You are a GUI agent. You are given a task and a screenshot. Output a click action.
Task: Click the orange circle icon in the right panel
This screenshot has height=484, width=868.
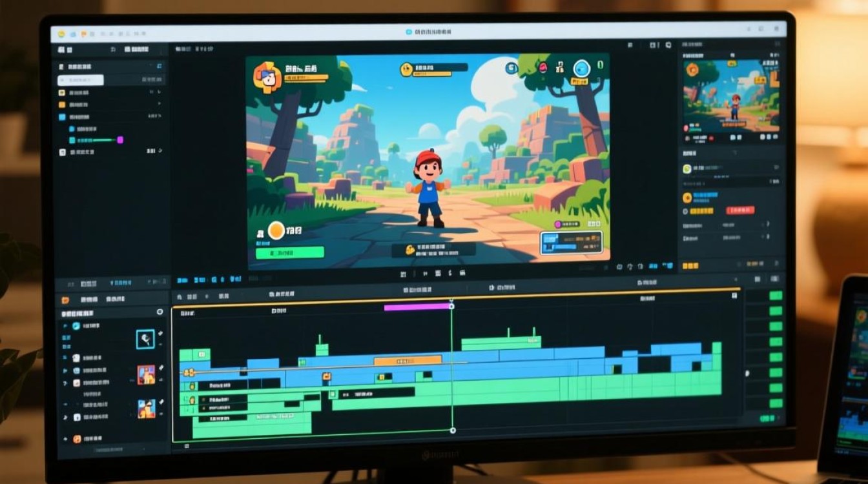[687, 198]
